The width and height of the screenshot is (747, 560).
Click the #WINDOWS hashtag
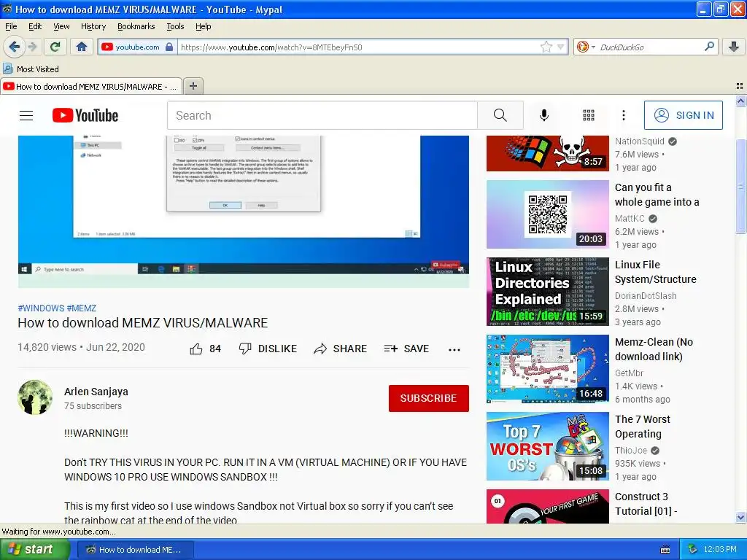tap(41, 308)
